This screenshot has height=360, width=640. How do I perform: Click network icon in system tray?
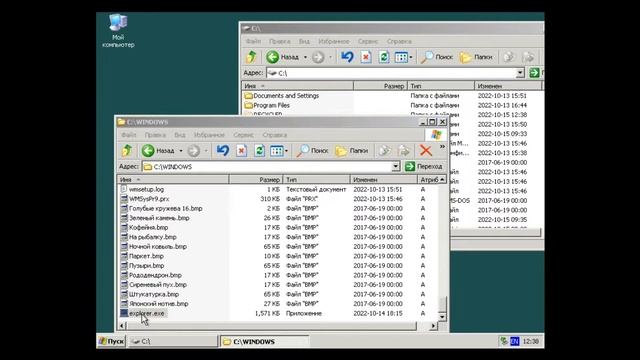tap(504, 341)
